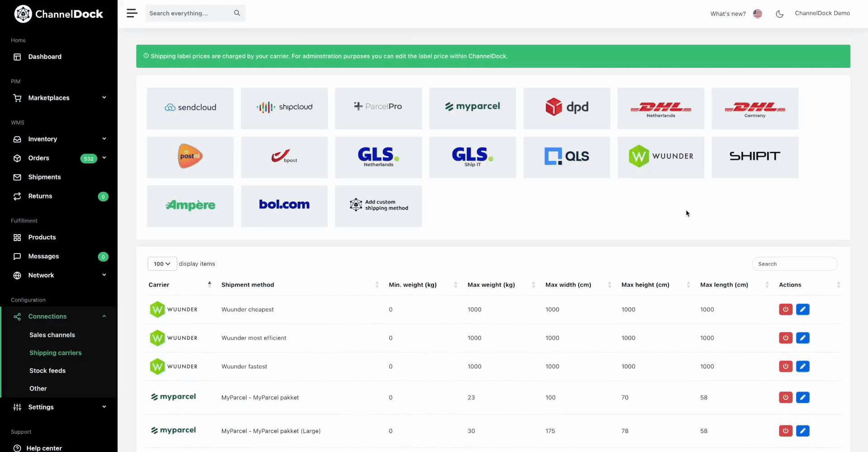Disable Wuunder most efficient method

point(786,338)
